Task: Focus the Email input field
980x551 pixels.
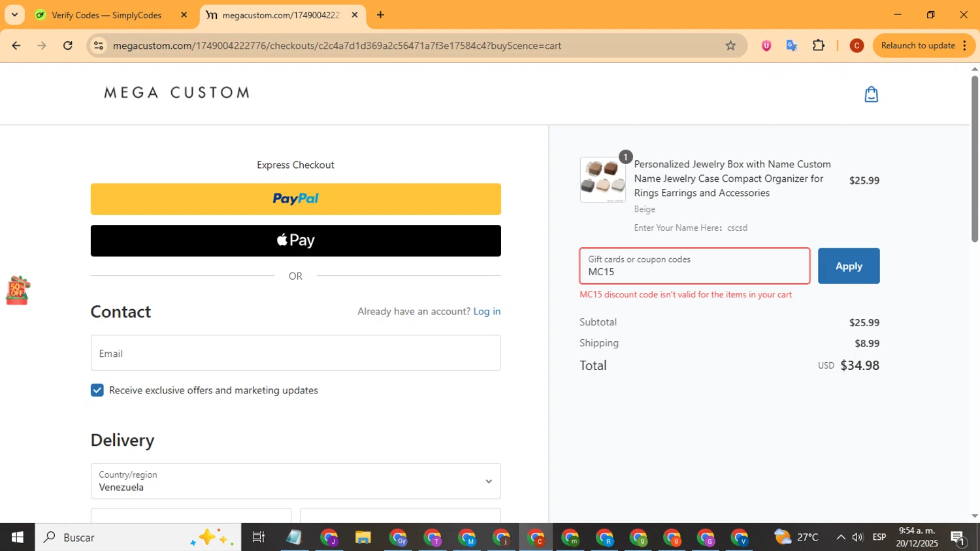Action: 295,353
